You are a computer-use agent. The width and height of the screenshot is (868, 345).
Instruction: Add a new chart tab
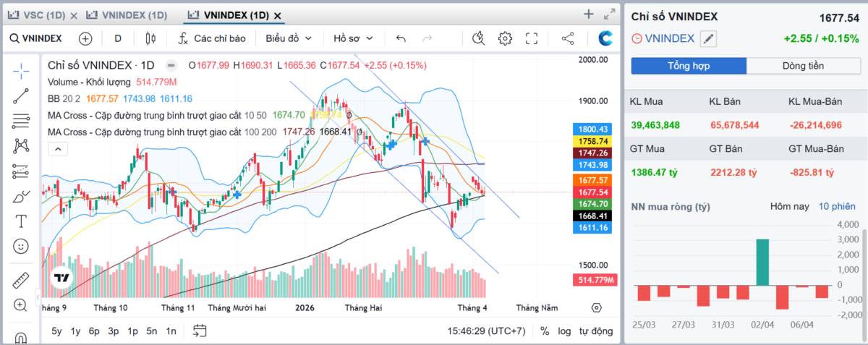pyautogui.click(x=589, y=14)
